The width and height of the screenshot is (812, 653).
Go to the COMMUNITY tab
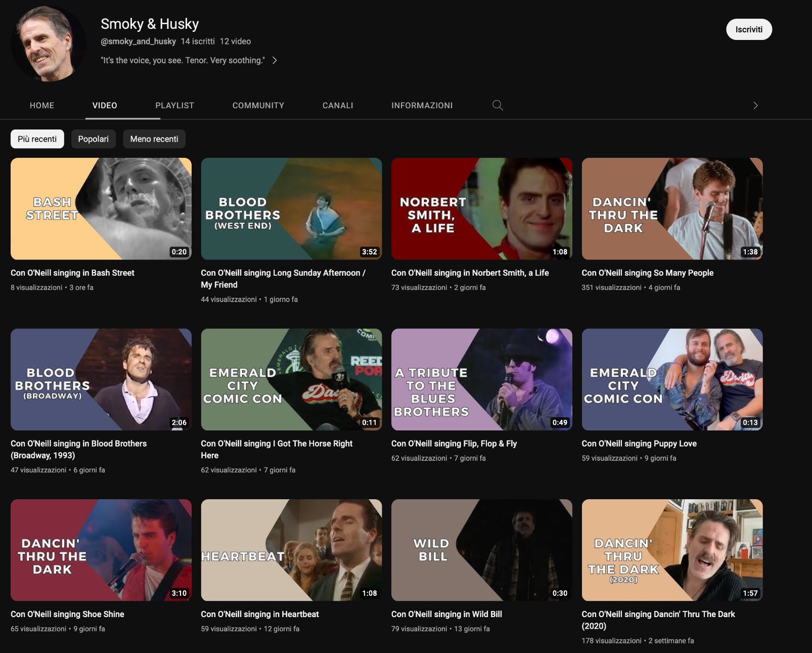258,105
